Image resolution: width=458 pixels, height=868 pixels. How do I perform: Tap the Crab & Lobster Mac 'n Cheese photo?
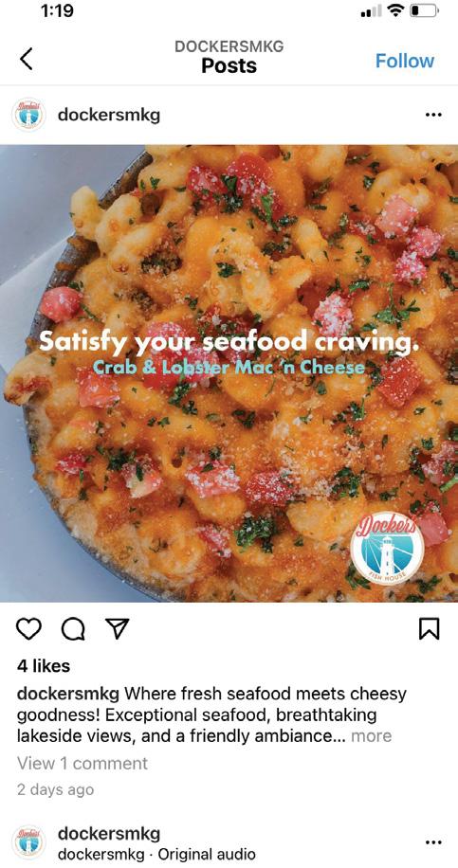229,373
